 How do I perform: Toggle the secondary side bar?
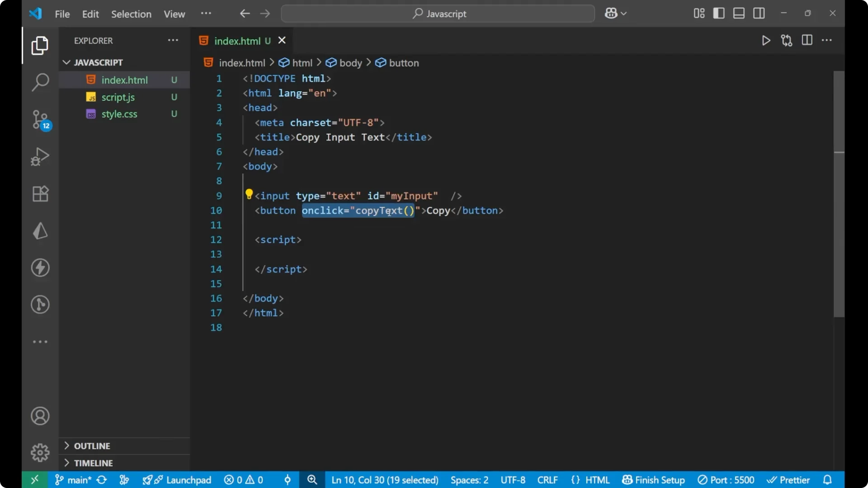[x=759, y=13]
